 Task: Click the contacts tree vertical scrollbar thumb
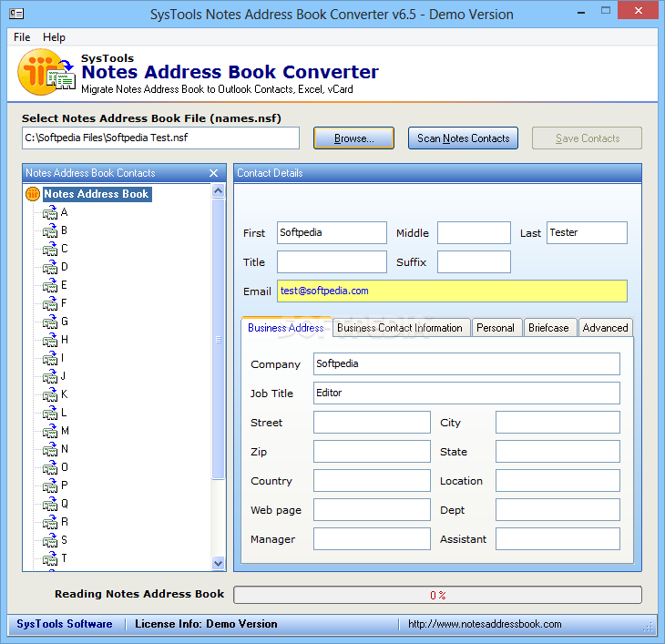tap(219, 339)
